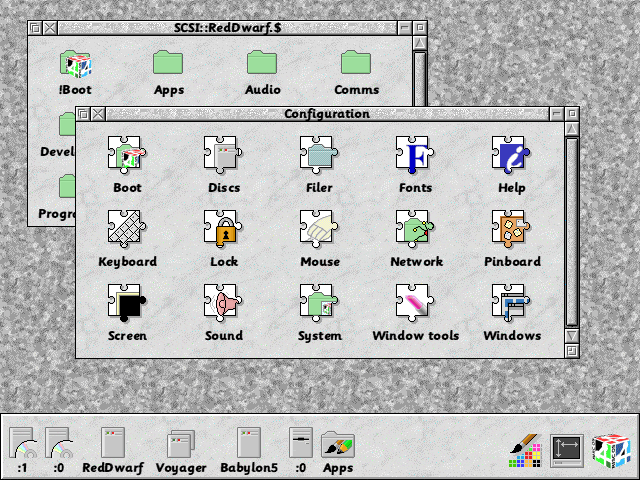Image resolution: width=640 pixels, height=480 pixels.
Task: Open the Lock padlock icon
Action: click(x=223, y=229)
